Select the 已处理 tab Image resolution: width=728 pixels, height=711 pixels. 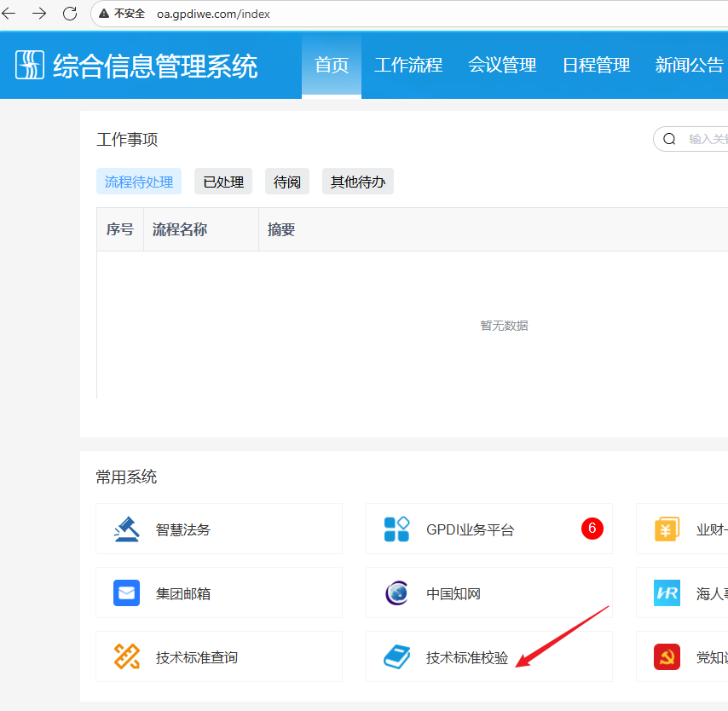pyautogui.click(x=223, y=182)
